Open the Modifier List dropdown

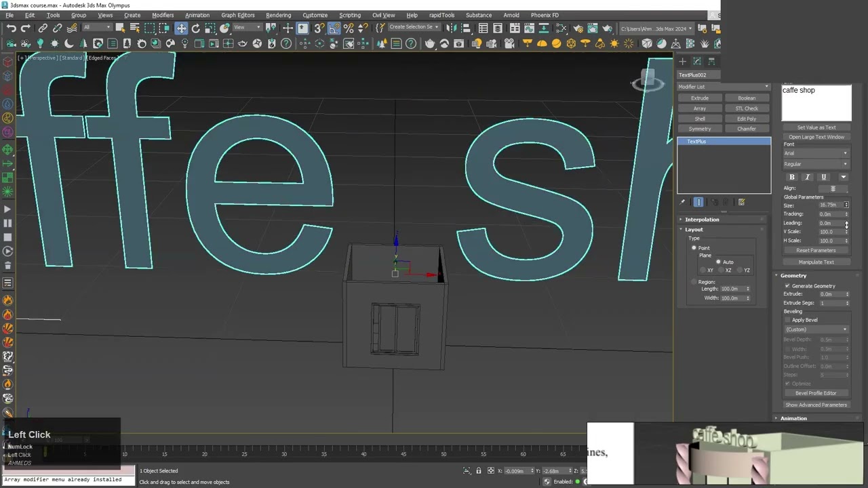click(x=724, y=87)
